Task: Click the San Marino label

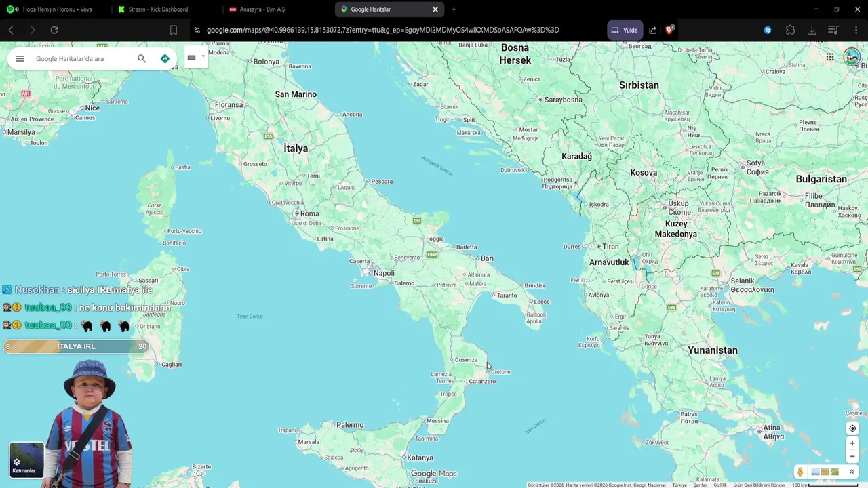Action: coord(296,94)
